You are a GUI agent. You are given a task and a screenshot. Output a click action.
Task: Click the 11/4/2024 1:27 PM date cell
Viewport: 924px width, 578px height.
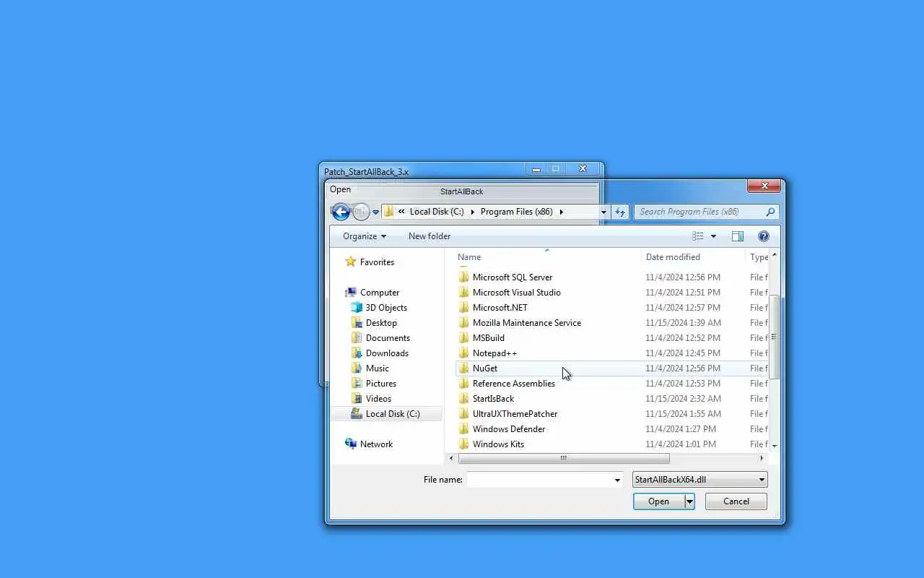[681, 429]
